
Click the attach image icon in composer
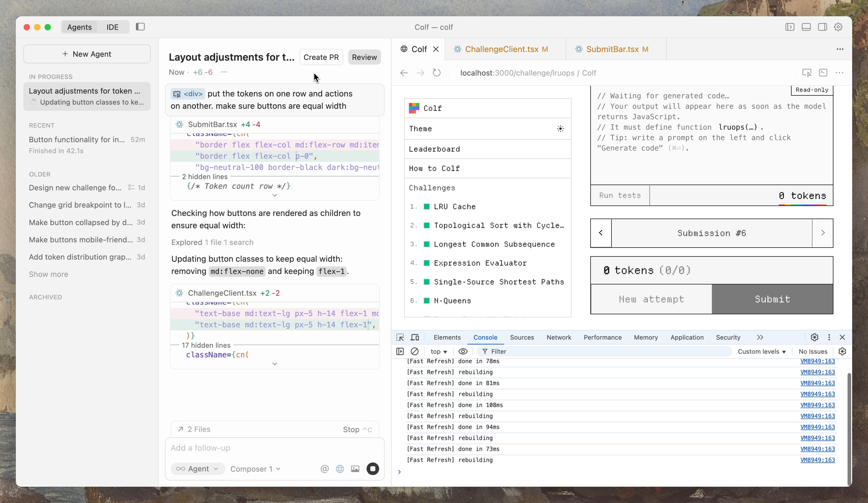pyautogui.click(x=355, y=469)
